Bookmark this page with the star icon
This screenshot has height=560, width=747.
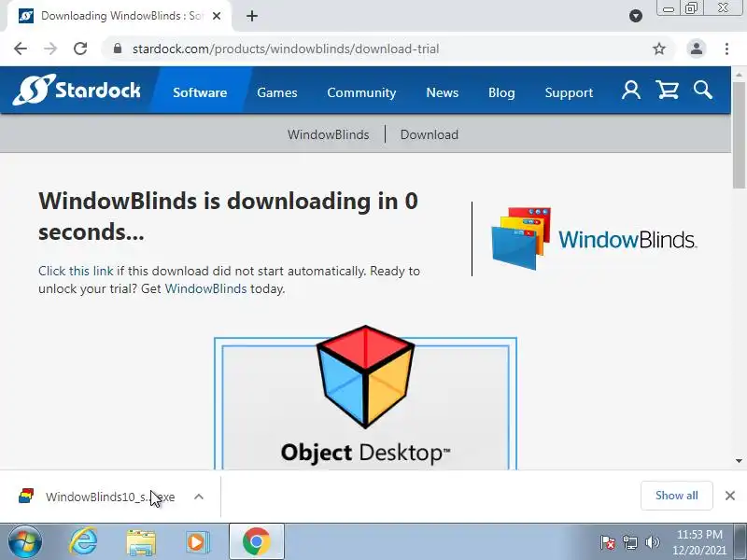tap(659, 49)
